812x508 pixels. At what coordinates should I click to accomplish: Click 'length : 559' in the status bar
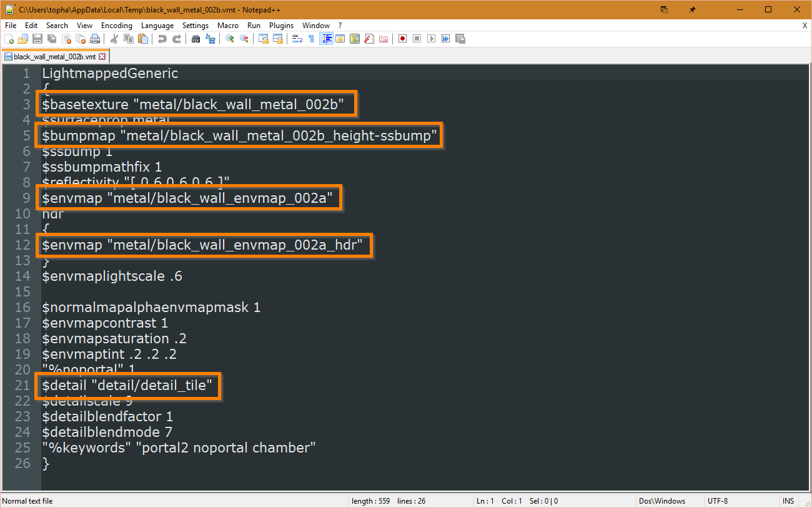(370, 501)
